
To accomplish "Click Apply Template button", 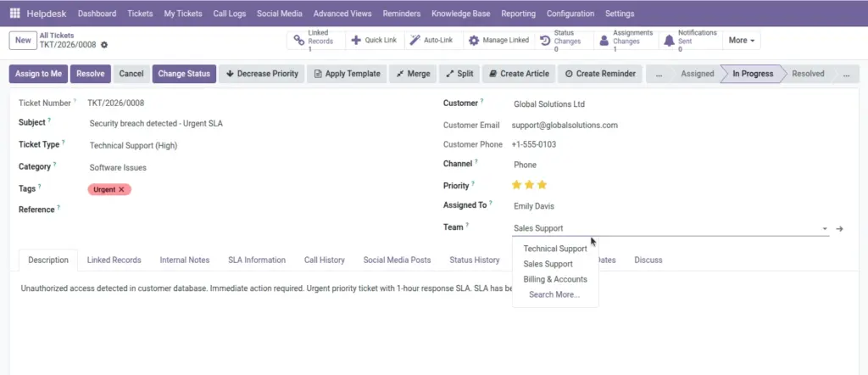I will tap(347, 74).
